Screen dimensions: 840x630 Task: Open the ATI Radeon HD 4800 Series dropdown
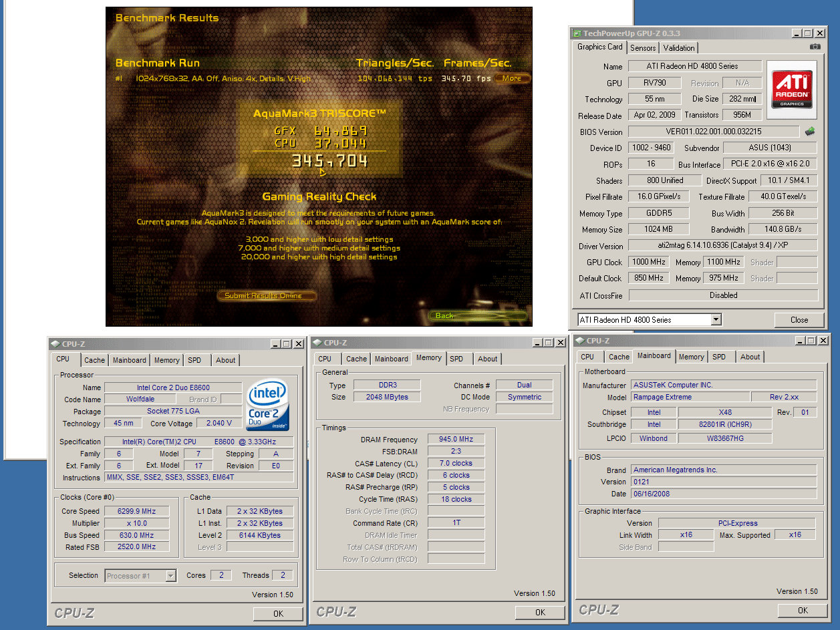tap(716, 320)
